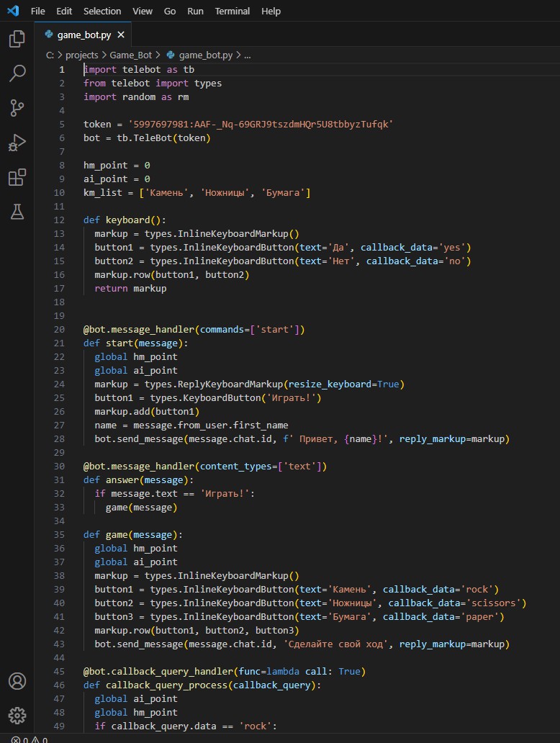
Task: Open the Accounts menu icon
Action: pos(17,681)
